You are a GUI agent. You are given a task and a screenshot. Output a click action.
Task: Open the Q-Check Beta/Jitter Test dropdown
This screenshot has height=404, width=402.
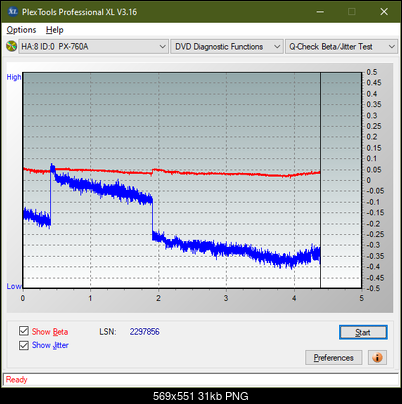pyautogui.click(x=341, y=47)
